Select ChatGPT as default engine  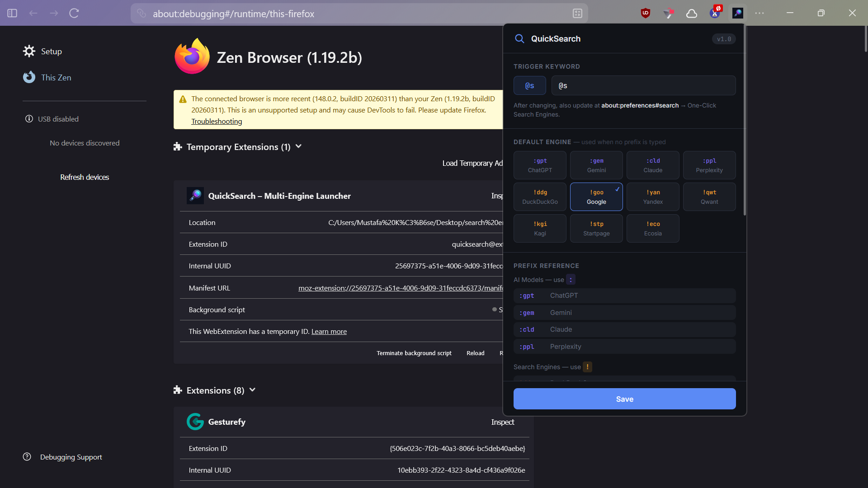pyautogui.click(x=540, y=165)
